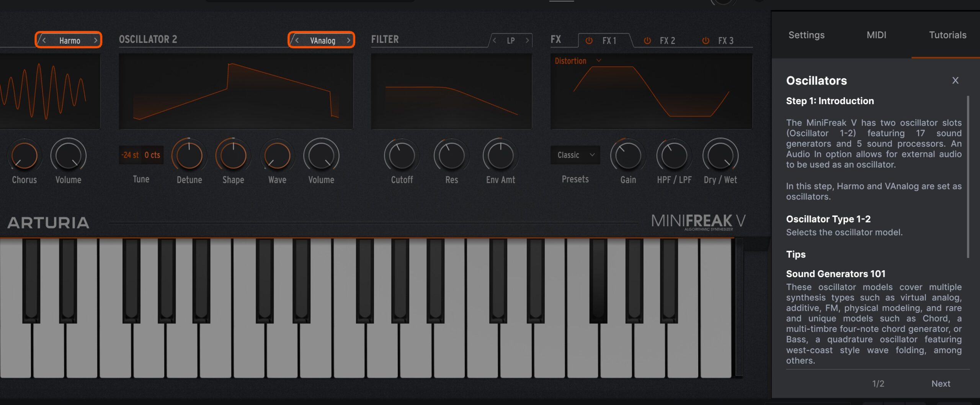Toggle FX 3 power button
Screen dimensions: 980x405
point(706,41)
